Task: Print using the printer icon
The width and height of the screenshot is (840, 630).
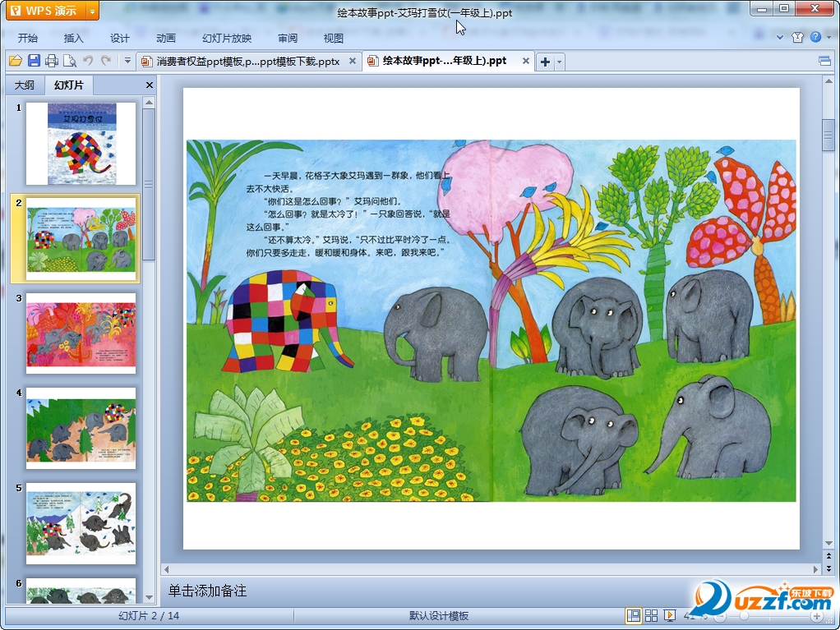Action: [52, 61]
